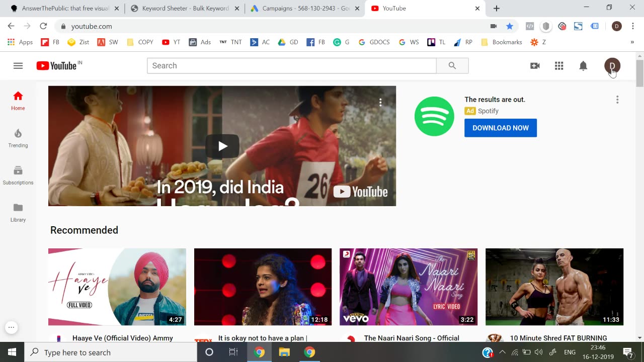Open the YT bookmark
The image size is (644, 362).
pyautogui.click(x=171, y=42)
